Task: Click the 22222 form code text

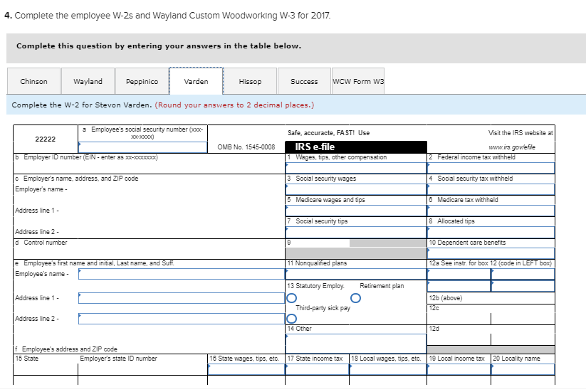Action: pos(46,139)
